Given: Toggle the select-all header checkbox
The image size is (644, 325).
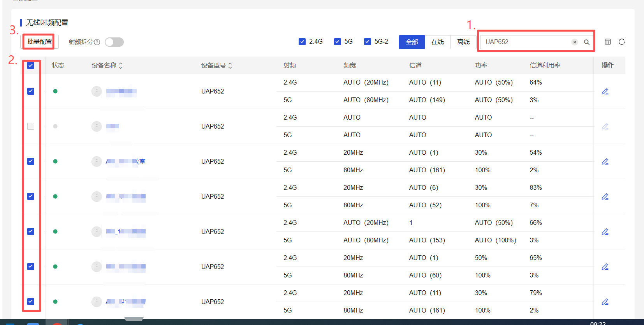Looking at the screenshot, I should tap(31, 65).
